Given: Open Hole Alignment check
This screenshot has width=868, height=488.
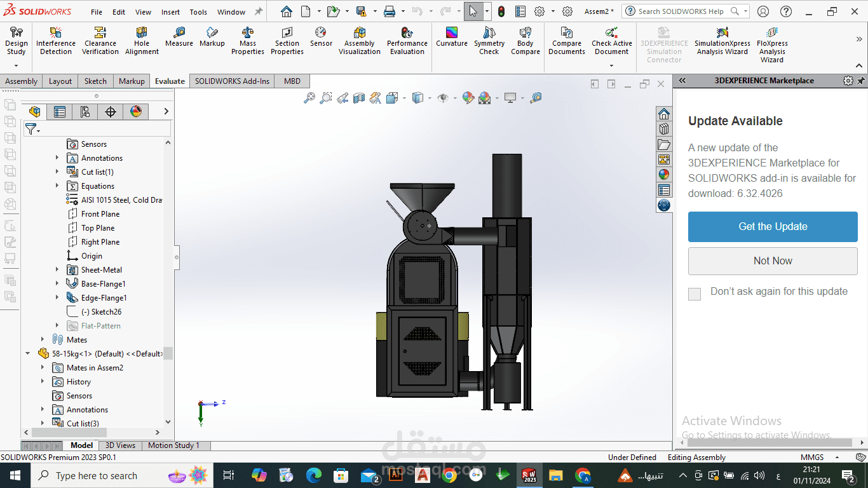Looking at the screenshot, I should 142,41.
